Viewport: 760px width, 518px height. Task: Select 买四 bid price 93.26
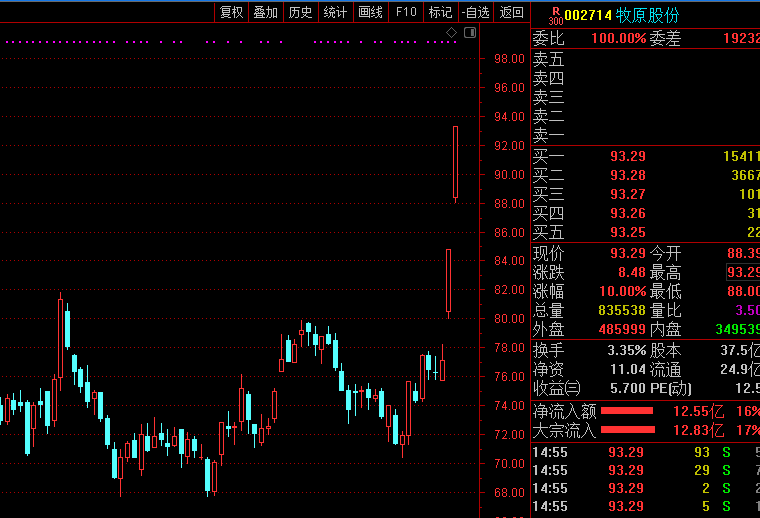point(628,213)
